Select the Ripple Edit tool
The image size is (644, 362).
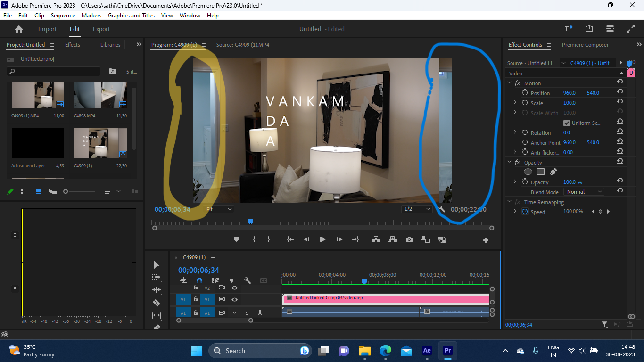point(157,289)
